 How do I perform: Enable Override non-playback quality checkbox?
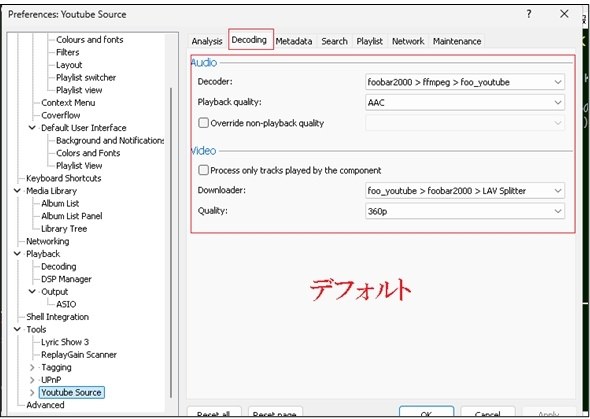204,123
